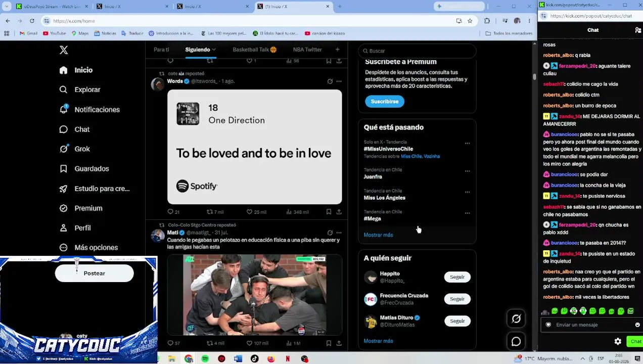This screenshot has width=643, height=364.
Task: Open floating Grok button at bottom right
Action: (x=516, y=318)
